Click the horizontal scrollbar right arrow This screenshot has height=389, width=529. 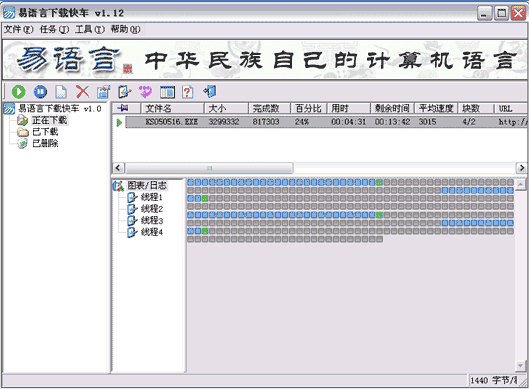click(522, 167)
